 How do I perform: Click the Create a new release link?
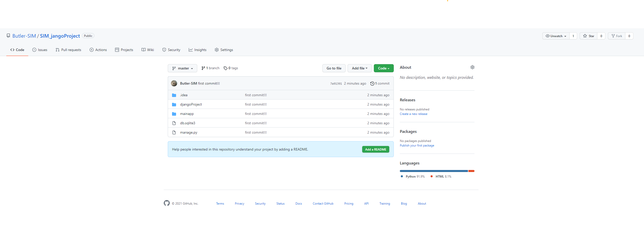pyautogui.click(x=413, y=114)
